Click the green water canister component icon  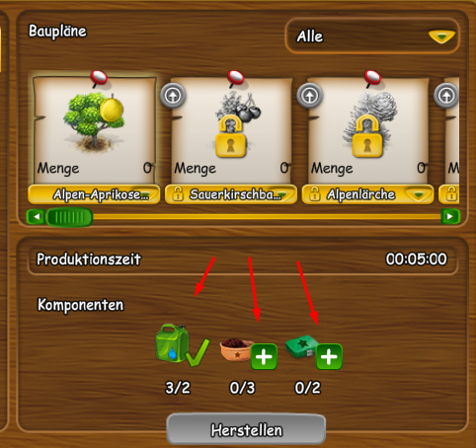(x=172, y=343)
